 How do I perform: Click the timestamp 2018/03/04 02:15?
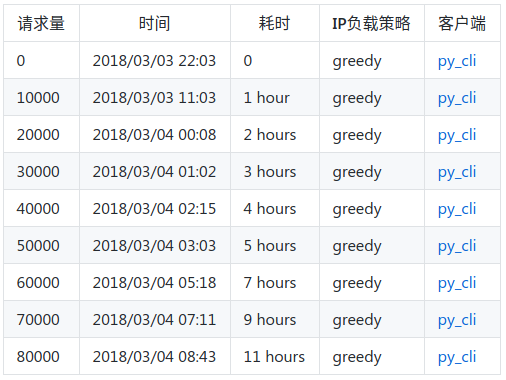tap(154, 209)
